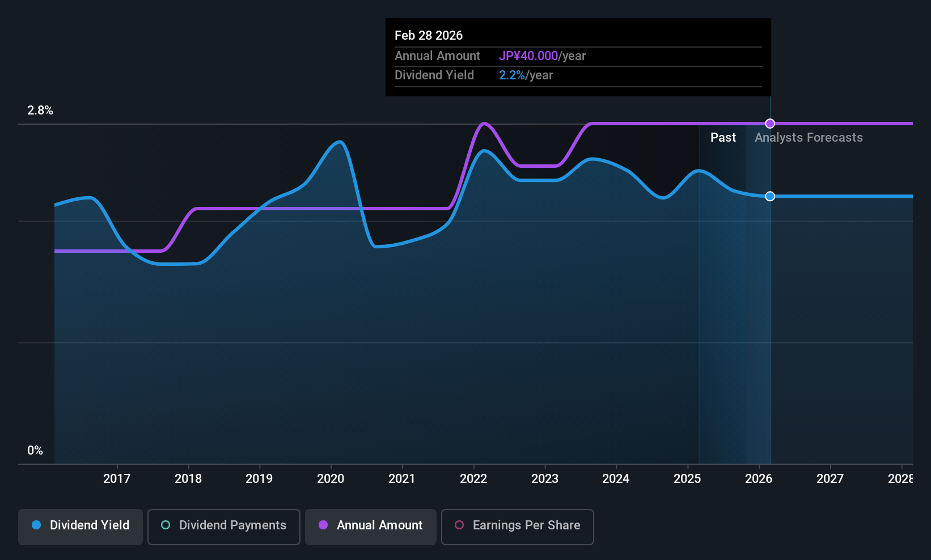Click the 2017 x-axis label
This screenshot has height=560, width=931.
(117, 479)
